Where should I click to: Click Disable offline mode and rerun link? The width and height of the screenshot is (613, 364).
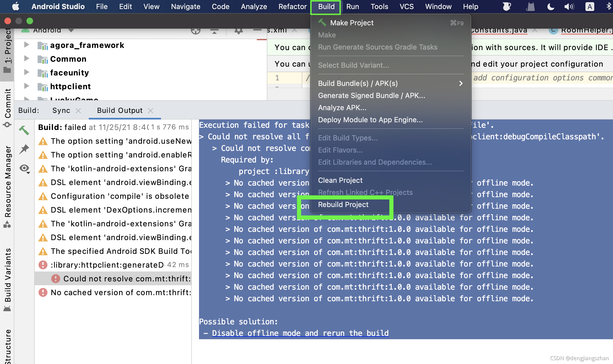(x=300, y=333)
